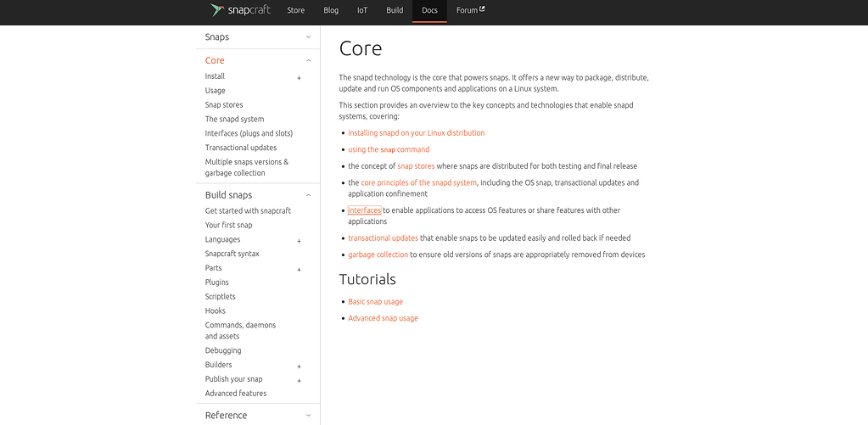Open 'installing snapd on your Linux distribution' link
This screenshot has width=868, height=425.
[416, 133]
